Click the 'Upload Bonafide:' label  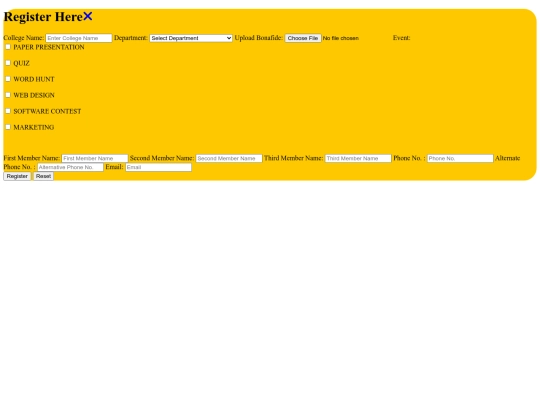(x=259, y=38)
